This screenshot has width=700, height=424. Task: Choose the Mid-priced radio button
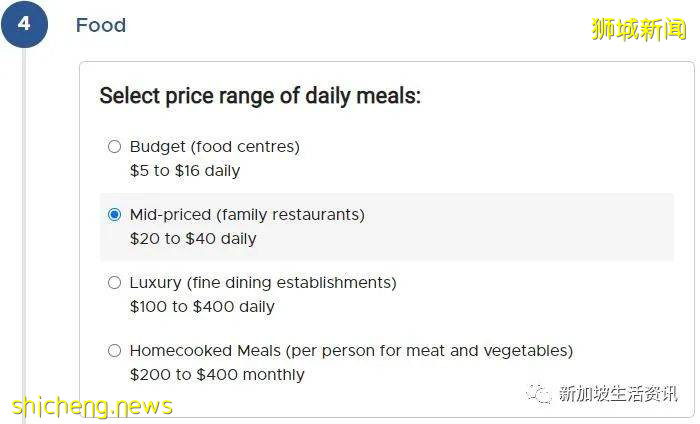pyautogui.click(x=114, y=215)
